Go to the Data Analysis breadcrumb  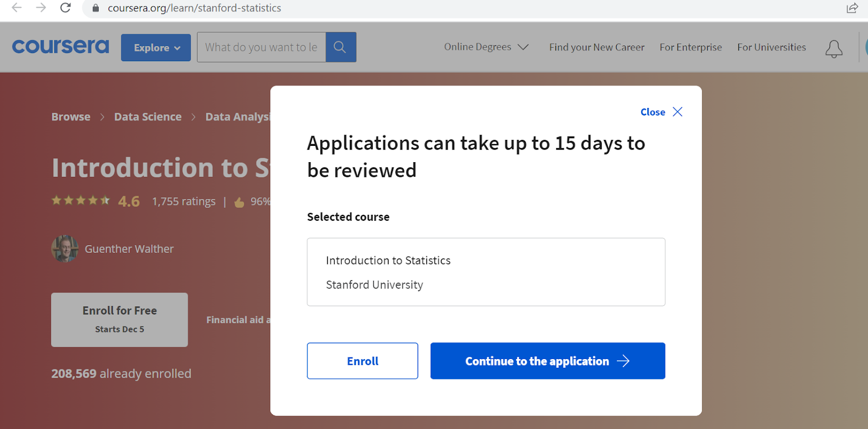tap(238, 117)
